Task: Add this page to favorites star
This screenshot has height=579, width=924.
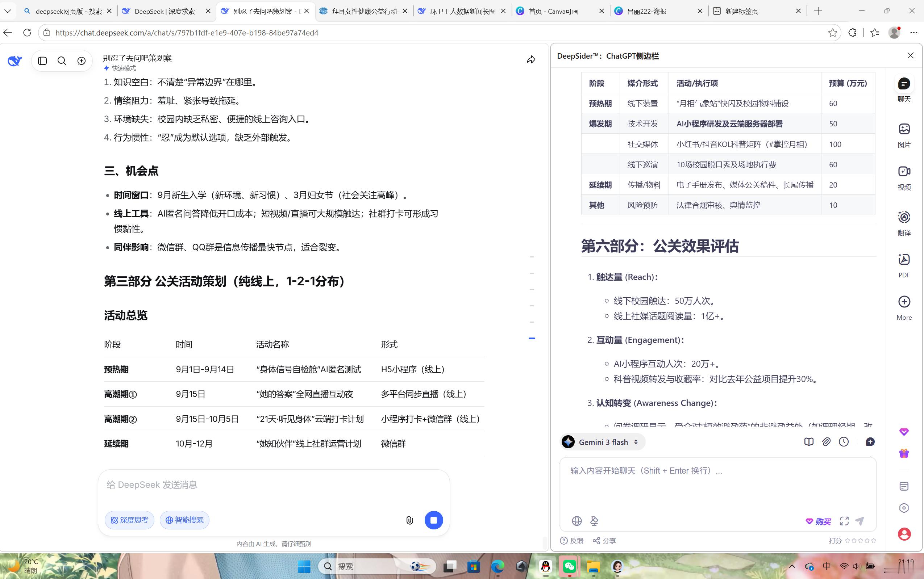Action: click(x=832, y=33)
